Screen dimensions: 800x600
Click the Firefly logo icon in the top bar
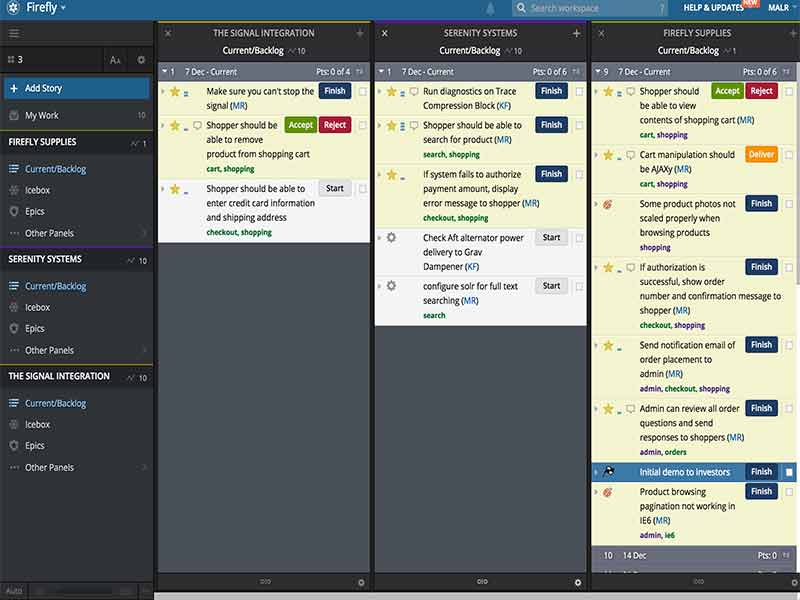14,8
